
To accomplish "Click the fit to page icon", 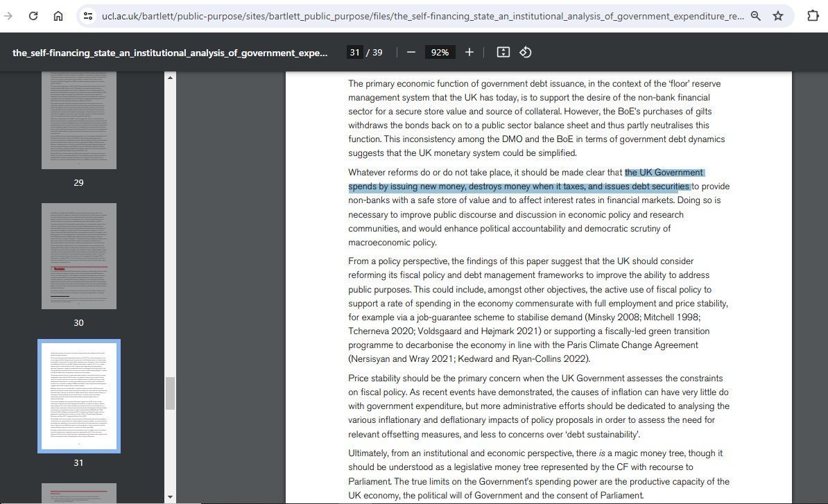I will [503, 52].
